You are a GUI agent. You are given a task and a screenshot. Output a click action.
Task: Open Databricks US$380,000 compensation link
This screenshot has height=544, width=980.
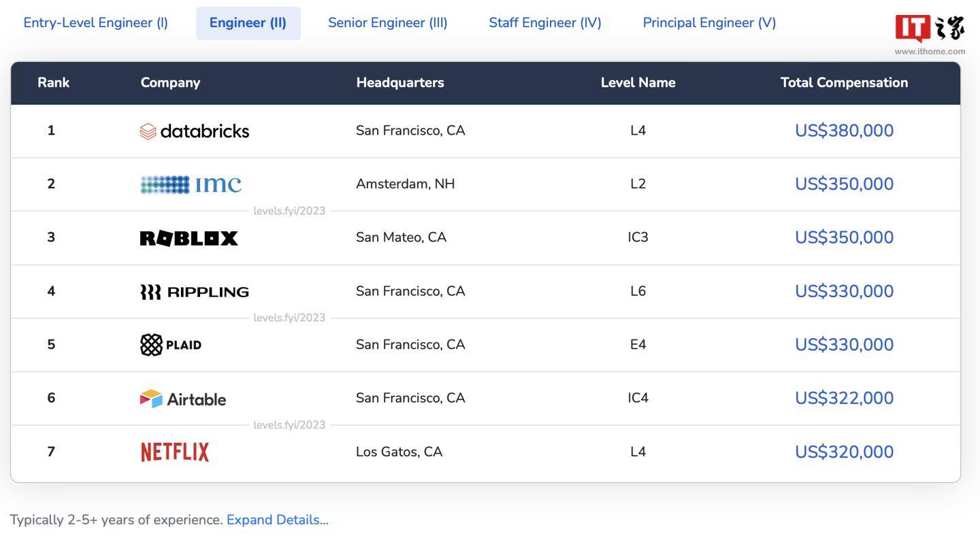point(844,131)
